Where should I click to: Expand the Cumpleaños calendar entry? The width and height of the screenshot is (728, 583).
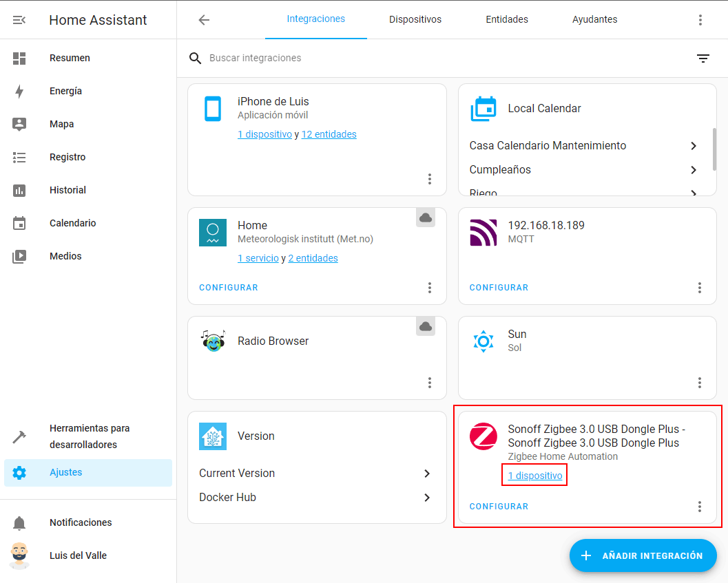(693, 170)
